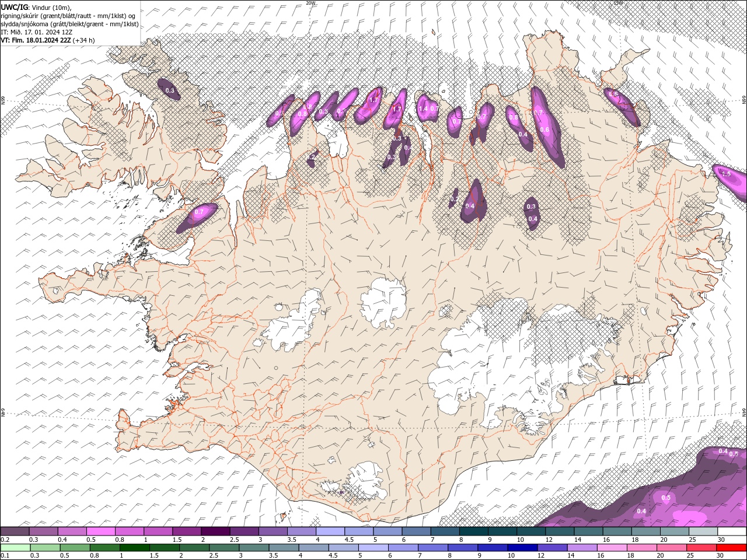Click the '0.7' value on the Snæfellsnes peninsula band
The image size is (747, 560).
pos(199,212)
